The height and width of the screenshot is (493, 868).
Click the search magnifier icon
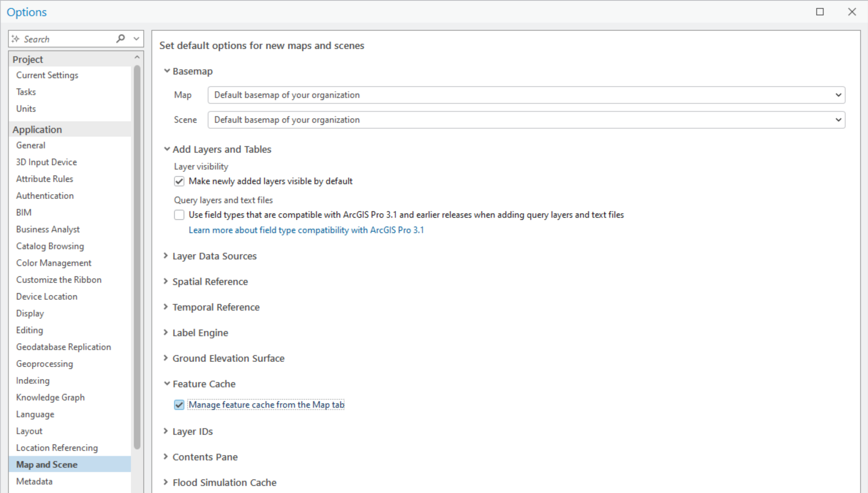[121, 38]
